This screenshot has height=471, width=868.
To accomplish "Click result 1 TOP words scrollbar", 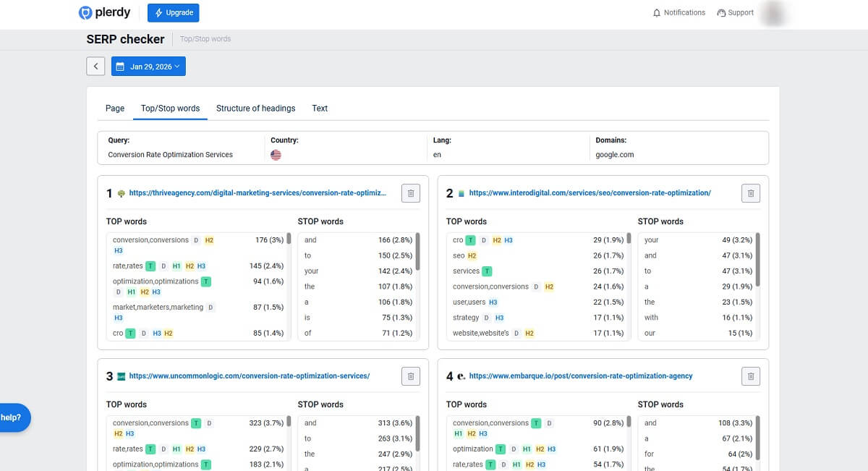I will 289,239.
